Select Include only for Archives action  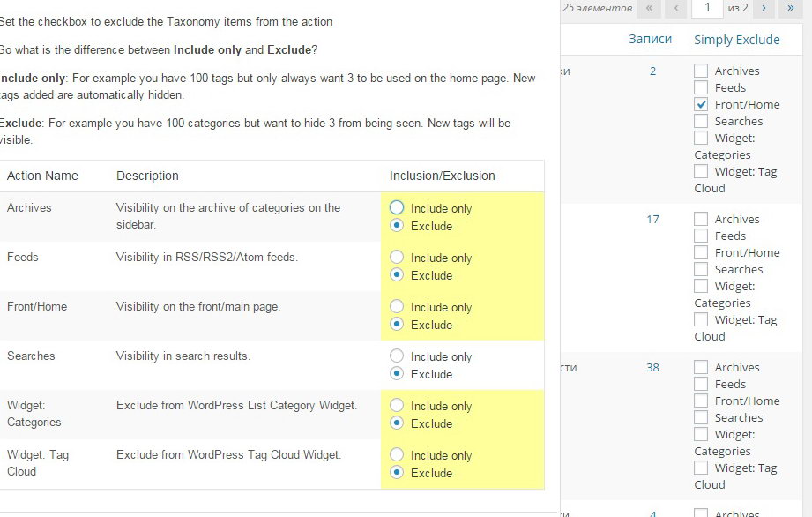397,208
